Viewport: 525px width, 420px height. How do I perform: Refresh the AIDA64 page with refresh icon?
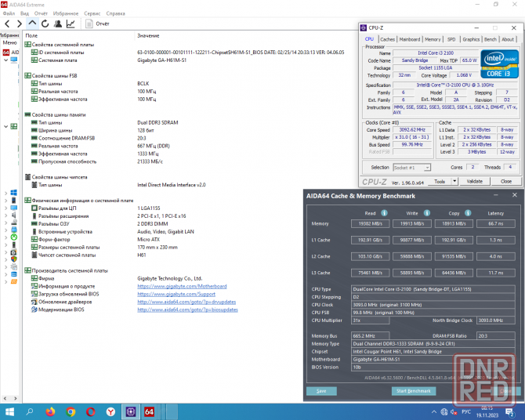coord(45,24)
